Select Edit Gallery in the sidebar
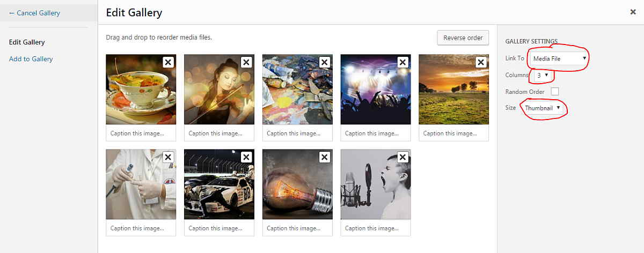 click(27, 42)
